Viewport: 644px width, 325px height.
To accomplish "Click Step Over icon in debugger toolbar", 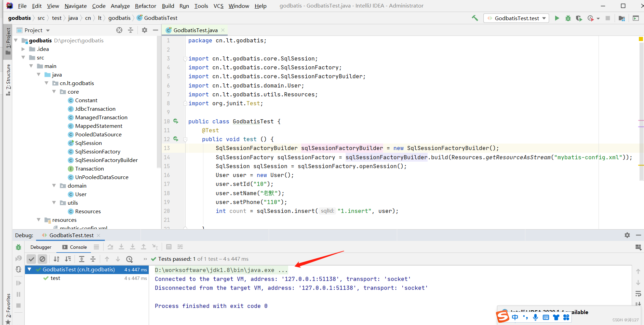I will point(110,247).
